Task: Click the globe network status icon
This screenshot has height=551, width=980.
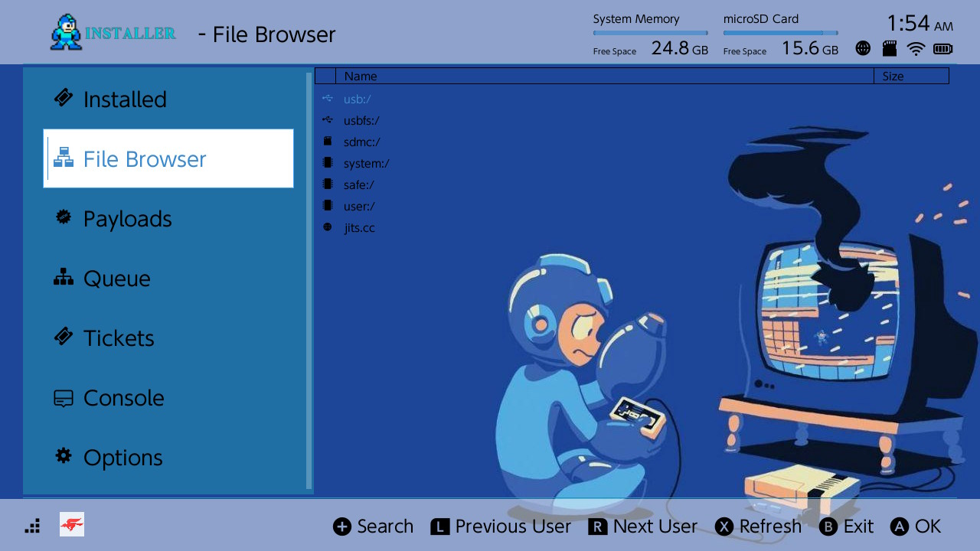Action: 863,49
